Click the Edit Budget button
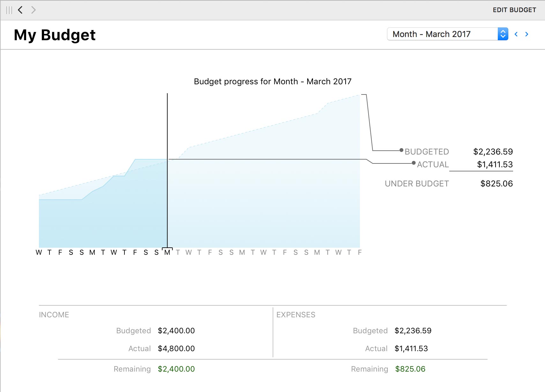 pos(514,10)
